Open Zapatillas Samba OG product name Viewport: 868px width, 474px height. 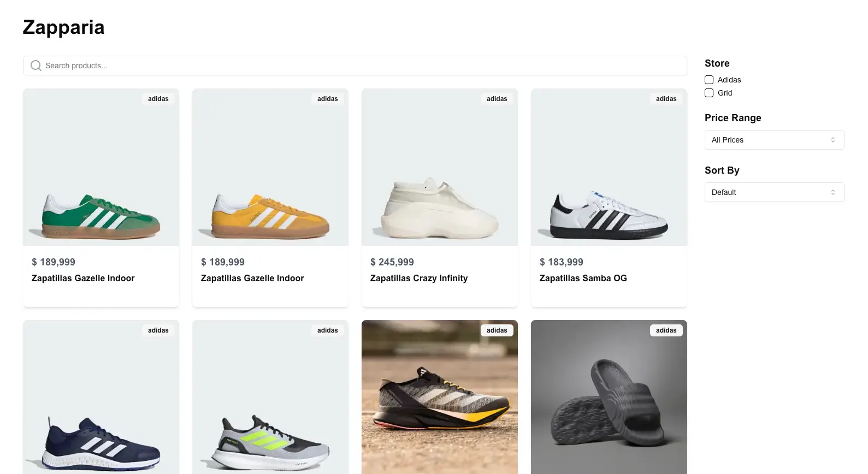pyautogui.click(x=583, y=278)
